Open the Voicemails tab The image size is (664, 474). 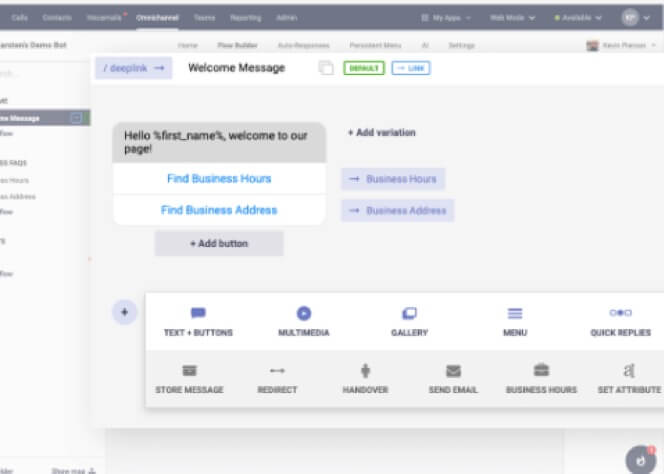pyautogui.click(x=104, y=18)
